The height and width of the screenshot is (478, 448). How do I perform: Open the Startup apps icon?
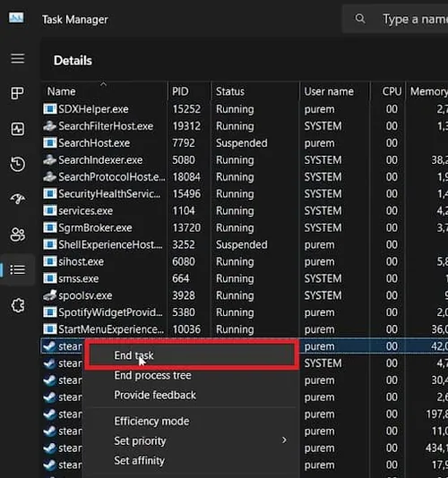[x=18, y=199]
